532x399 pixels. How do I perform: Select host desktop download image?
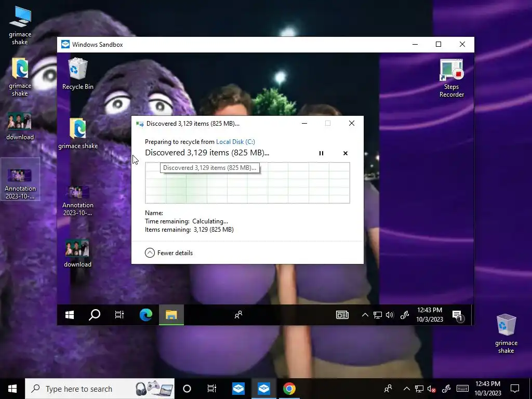[20, 126]
